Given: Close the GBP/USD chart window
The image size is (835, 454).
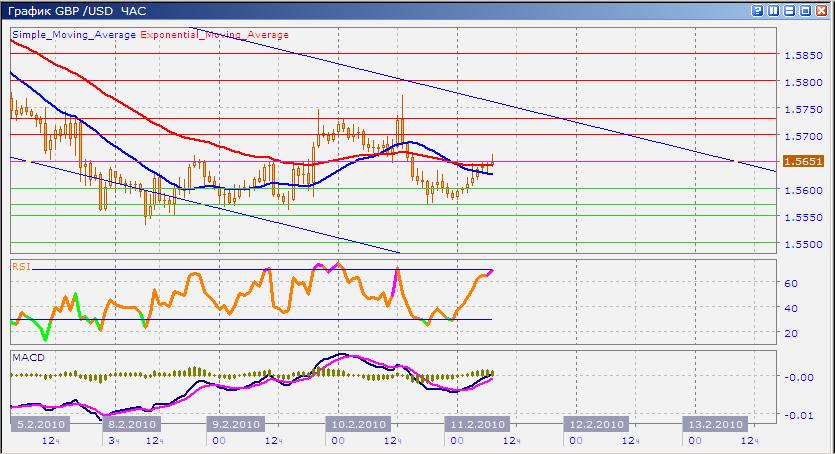Looking at the screenshot, I should tap(821, 10).
